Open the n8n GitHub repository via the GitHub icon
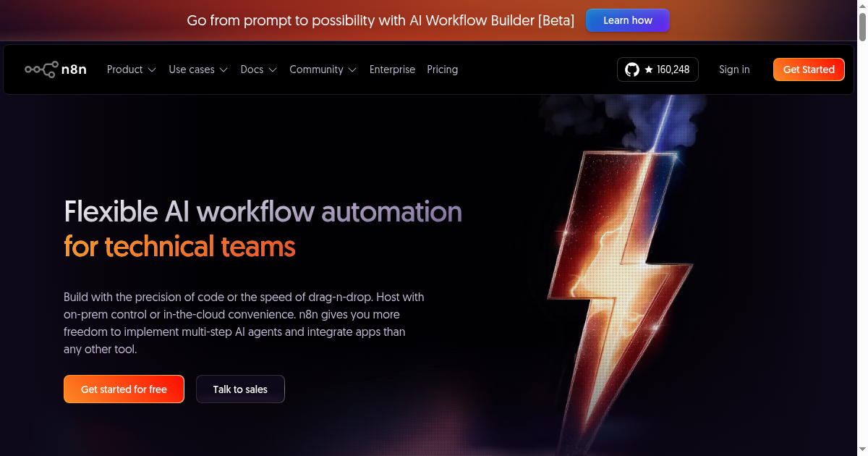This screenshot has height=456, width=868. click(x=631, y=69)
